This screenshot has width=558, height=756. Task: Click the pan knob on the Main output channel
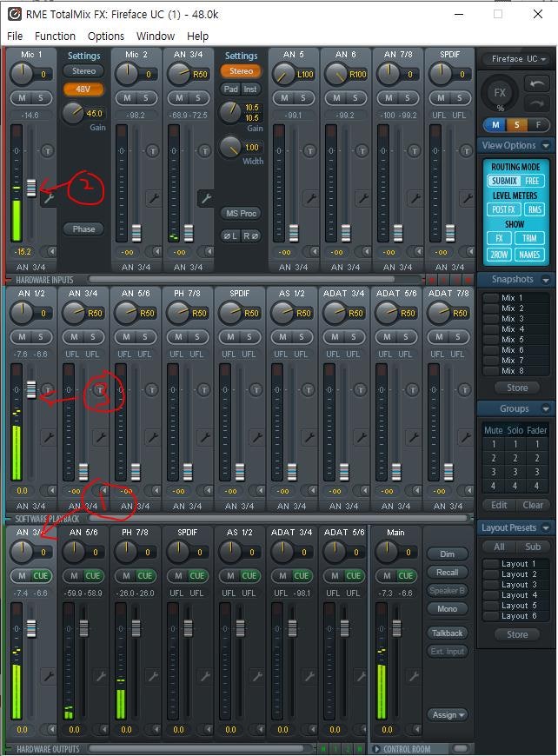(386, 552)
